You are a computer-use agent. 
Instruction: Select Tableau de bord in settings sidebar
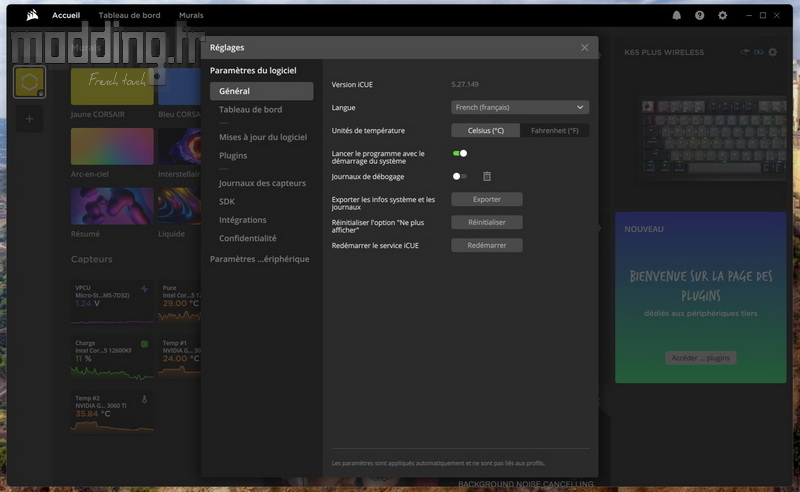[251, 109]
